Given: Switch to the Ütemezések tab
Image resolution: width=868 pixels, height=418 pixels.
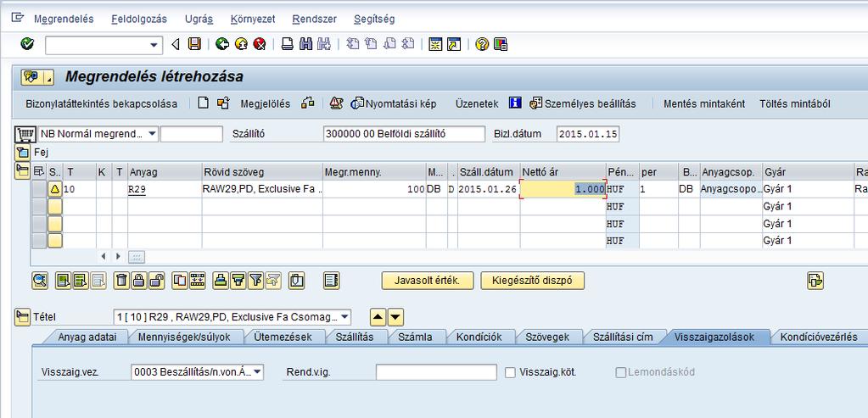Looking at the screenshot, I should (283, 337).
